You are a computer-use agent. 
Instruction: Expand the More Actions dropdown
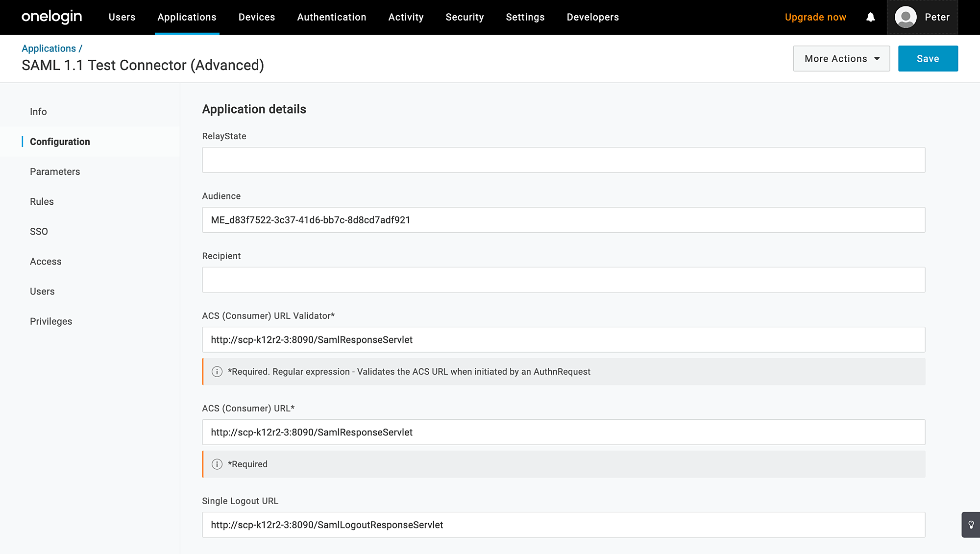point(841,59)
